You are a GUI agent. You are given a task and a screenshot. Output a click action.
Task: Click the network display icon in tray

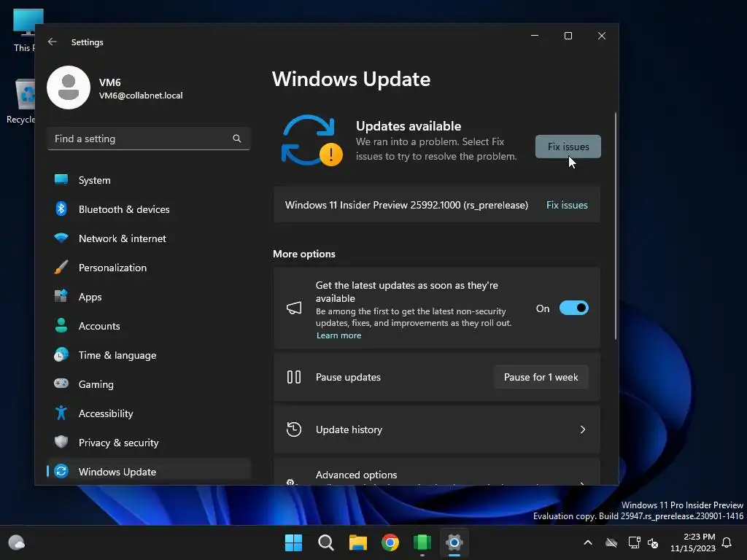[x=634, y=542]
